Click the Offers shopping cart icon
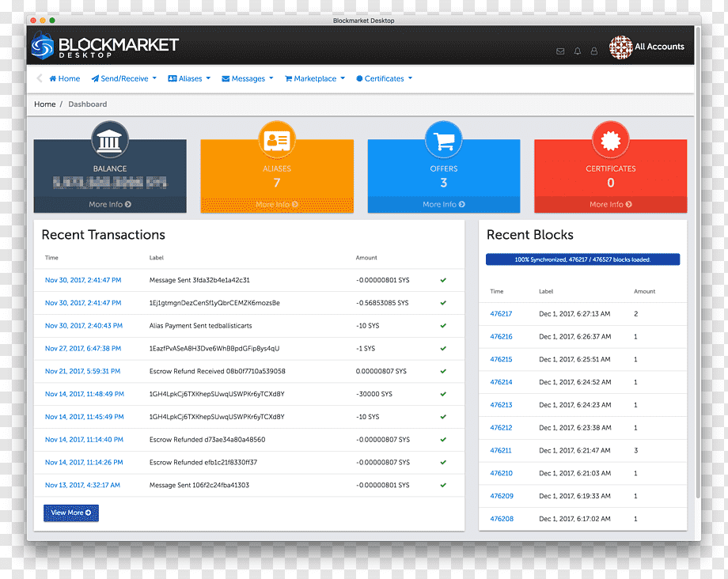This screenshot has width=728, height=579. click(x=444, y=140)
